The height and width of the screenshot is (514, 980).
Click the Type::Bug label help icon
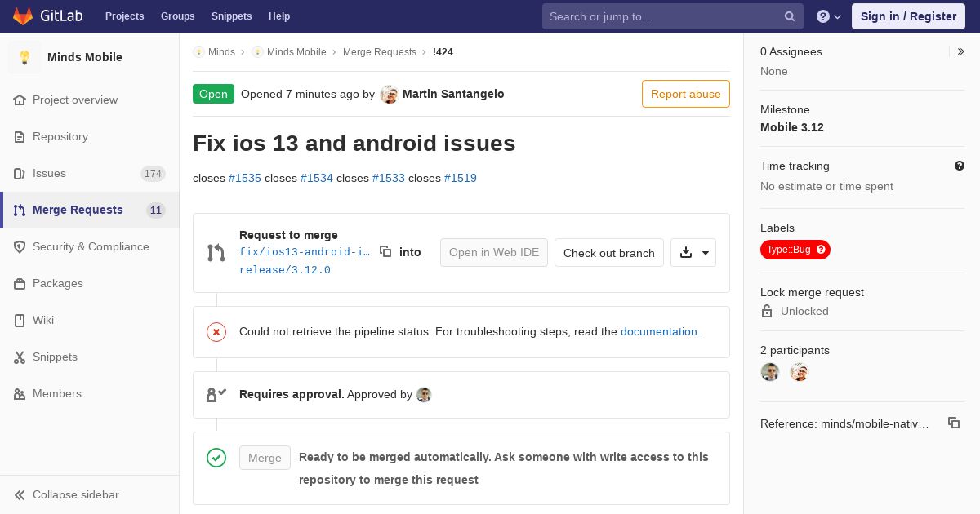click(x=822, y=250)
